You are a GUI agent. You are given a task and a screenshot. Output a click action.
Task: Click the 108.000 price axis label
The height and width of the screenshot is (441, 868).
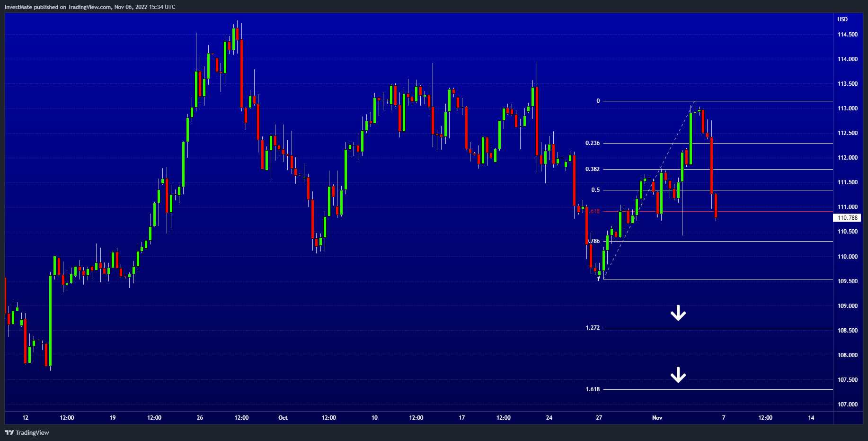(848, 355)
